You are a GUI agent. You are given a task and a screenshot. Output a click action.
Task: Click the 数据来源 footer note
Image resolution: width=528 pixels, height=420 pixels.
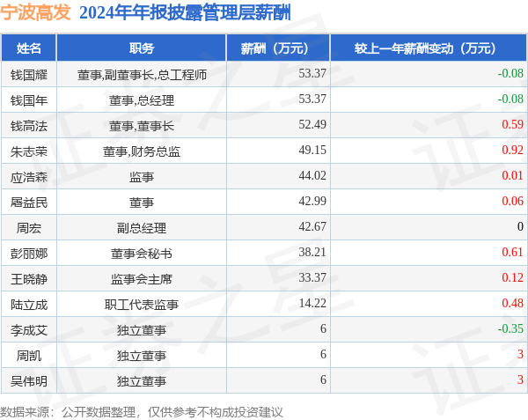[x=142, y=412]
